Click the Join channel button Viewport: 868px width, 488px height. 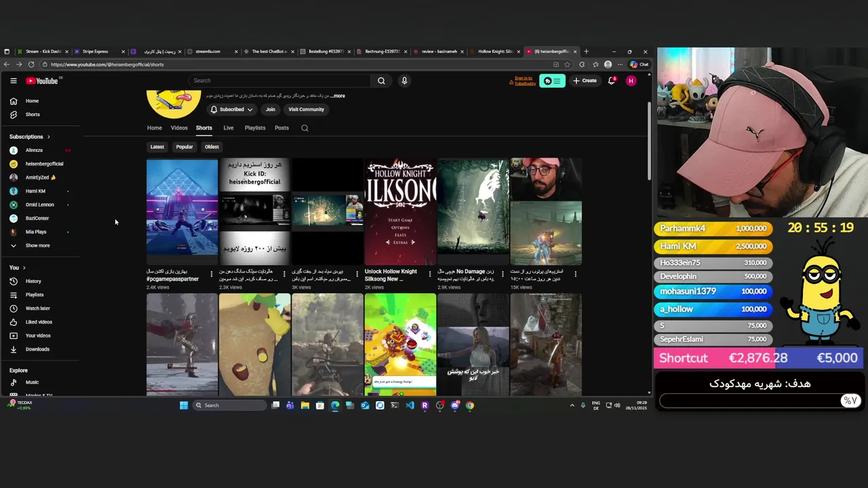(271, 109)
